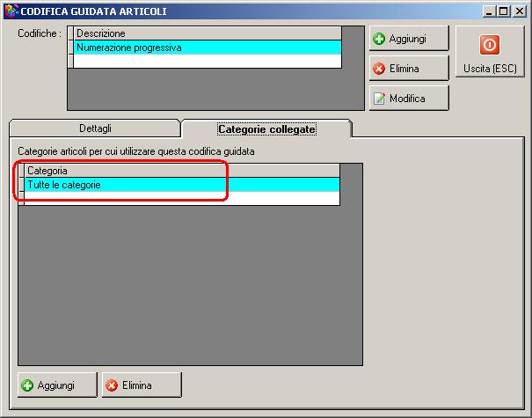Select the Numerazione progressiva row
The height and width of the screenshot is (418, 532).
pos(208,48)
